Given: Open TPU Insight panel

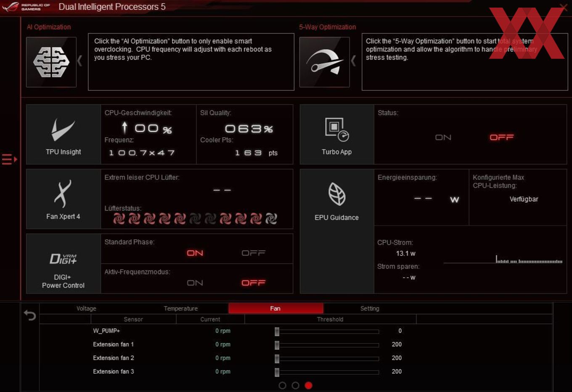Looking at the screenshot, I should pyautogui.click(x=64, y=135).
